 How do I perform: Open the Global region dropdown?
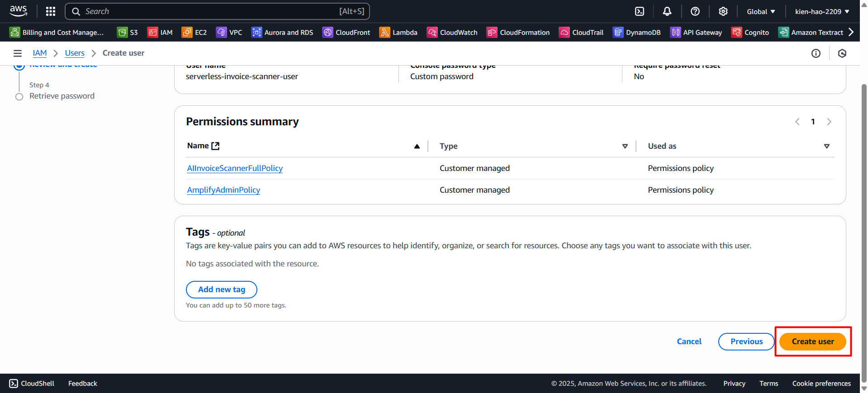(x=761, y=12)
